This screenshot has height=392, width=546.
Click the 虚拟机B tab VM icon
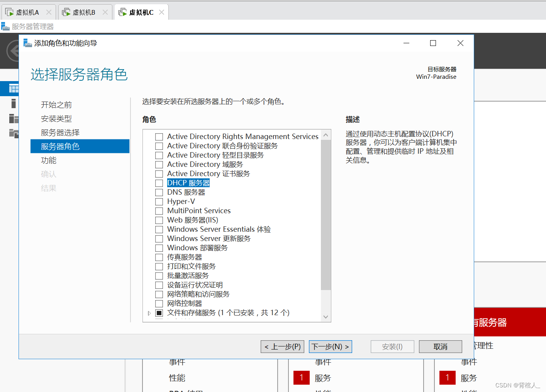(x=66, y=12)
